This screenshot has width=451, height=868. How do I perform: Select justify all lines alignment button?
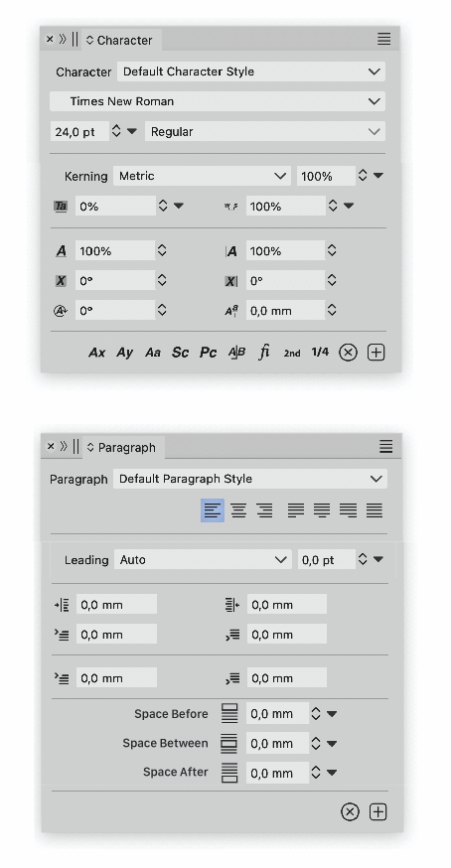point(375,510)
